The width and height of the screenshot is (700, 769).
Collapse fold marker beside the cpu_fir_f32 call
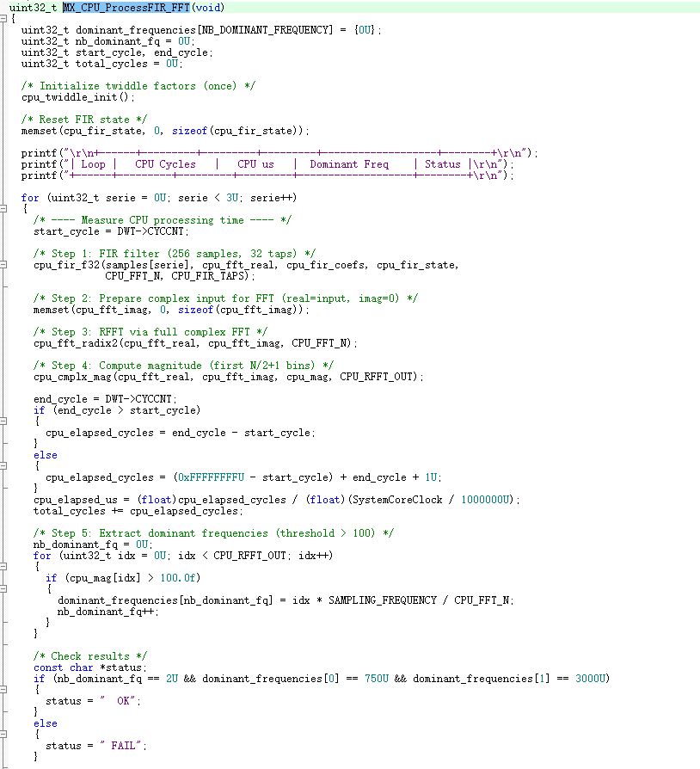pyautogui.click(x=3, y=264)
